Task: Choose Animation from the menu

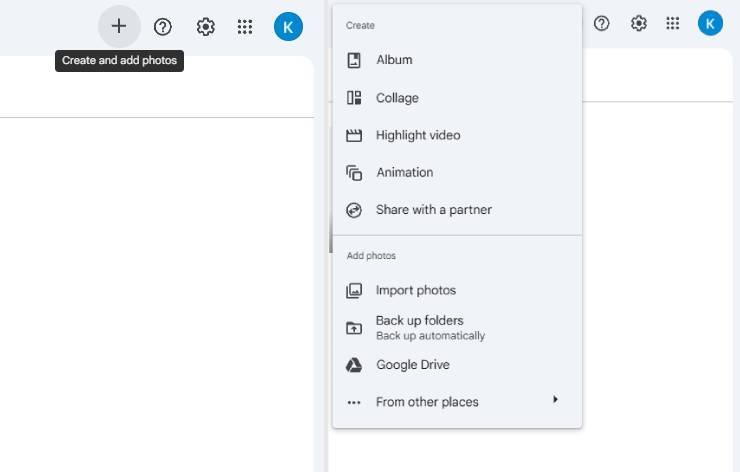Action: tap(457, 173)
